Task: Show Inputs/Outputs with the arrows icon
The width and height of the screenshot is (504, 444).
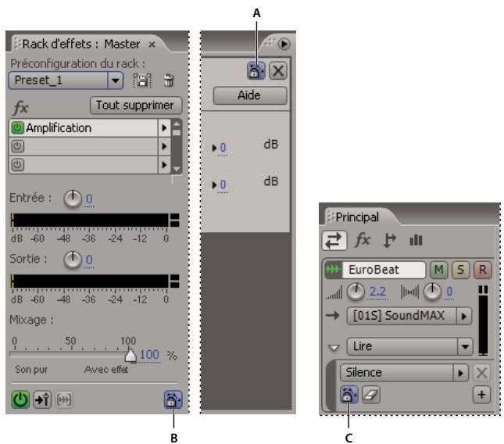Action: [x=334, y=241]
